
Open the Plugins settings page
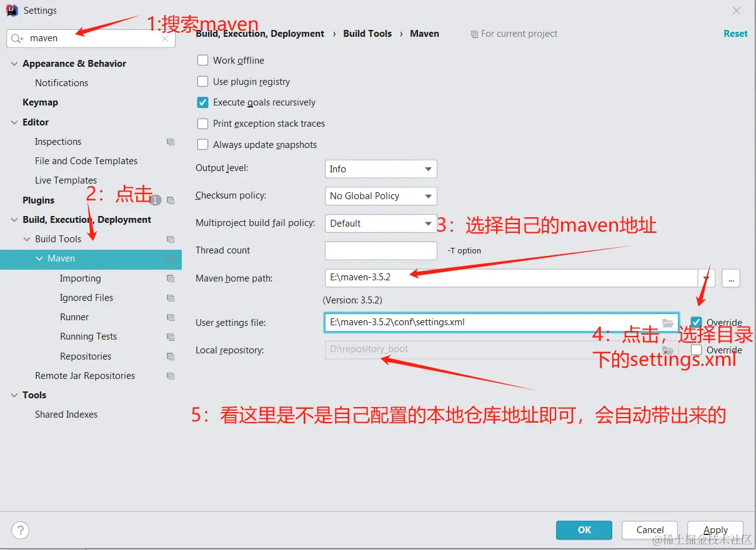(39, 200)
